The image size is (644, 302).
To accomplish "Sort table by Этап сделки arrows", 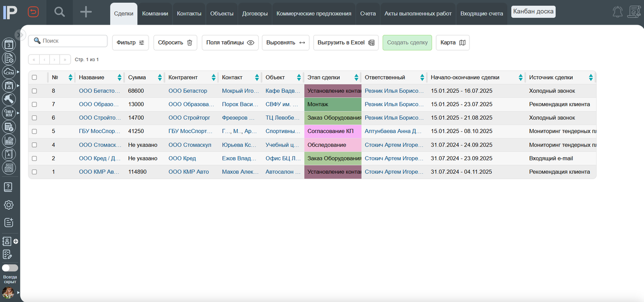I will point(356,77).
